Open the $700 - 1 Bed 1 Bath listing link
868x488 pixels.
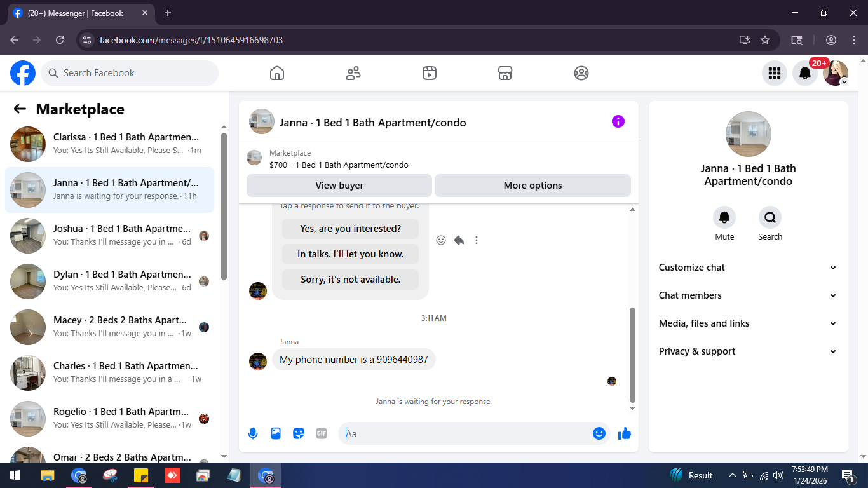pyautogui.click(x=339, y=165)
